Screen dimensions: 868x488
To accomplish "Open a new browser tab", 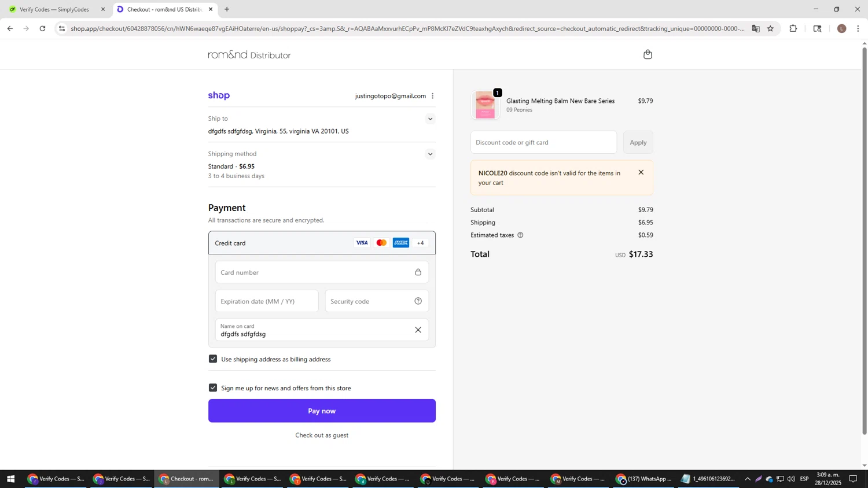I will 227,9.
